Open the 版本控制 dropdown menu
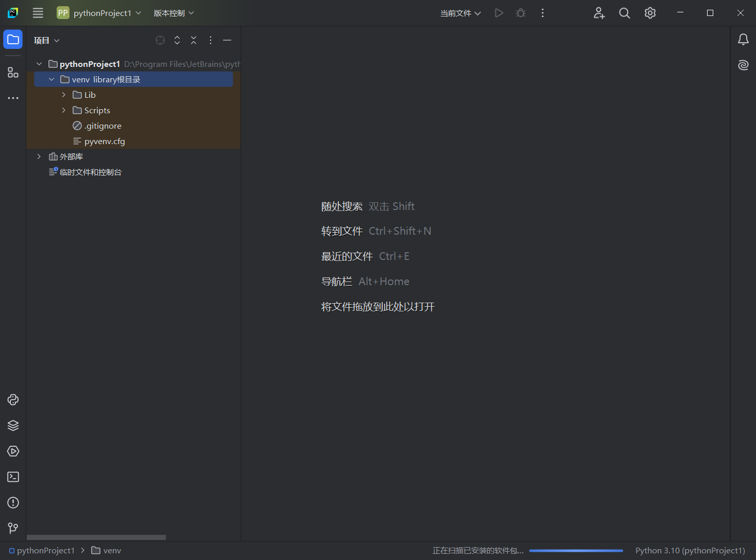 click(x=174, y=13)
